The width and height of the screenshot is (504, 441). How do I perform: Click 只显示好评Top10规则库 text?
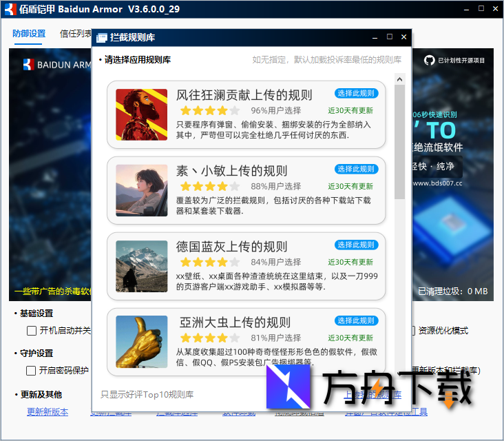[x=147, y=395]
